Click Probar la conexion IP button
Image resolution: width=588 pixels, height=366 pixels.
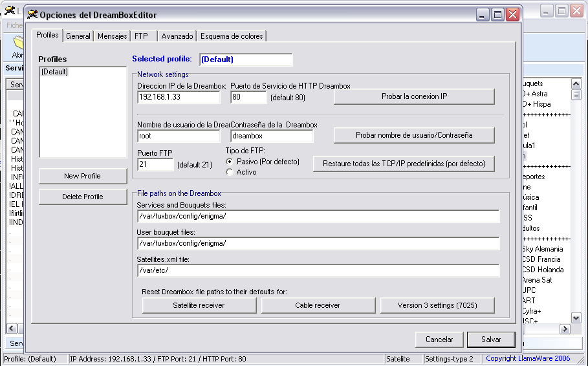tap(414, 96)
